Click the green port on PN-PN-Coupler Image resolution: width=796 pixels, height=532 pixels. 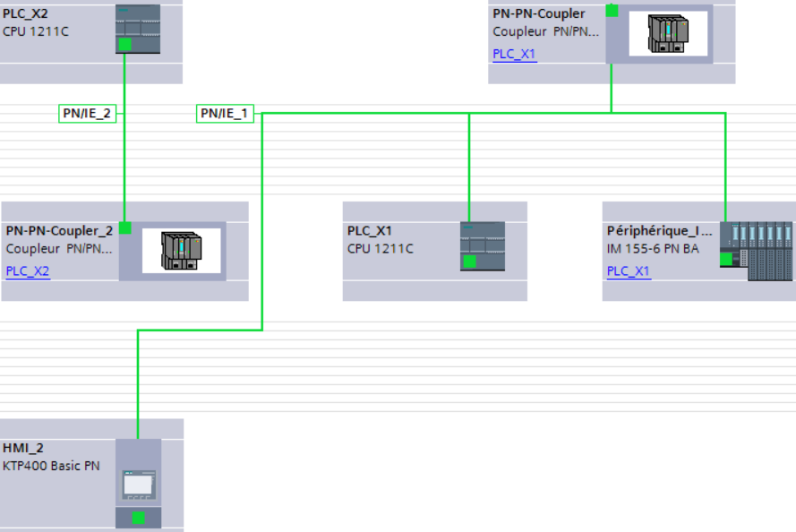point(612,11)
